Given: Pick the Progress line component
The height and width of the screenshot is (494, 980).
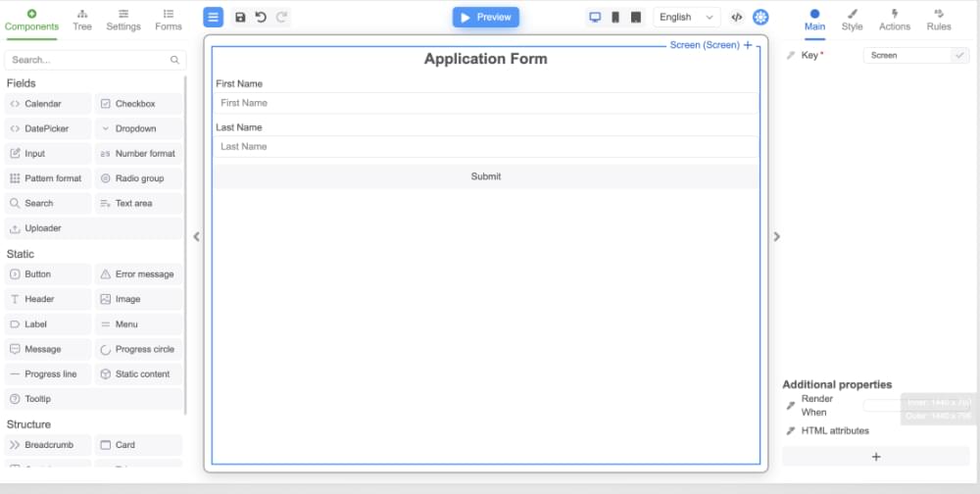Looking at the screenshot, I should point(47,374).
